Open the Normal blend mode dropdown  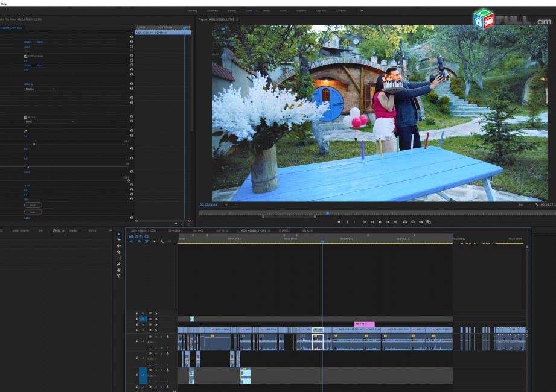(x=40, y=89)
